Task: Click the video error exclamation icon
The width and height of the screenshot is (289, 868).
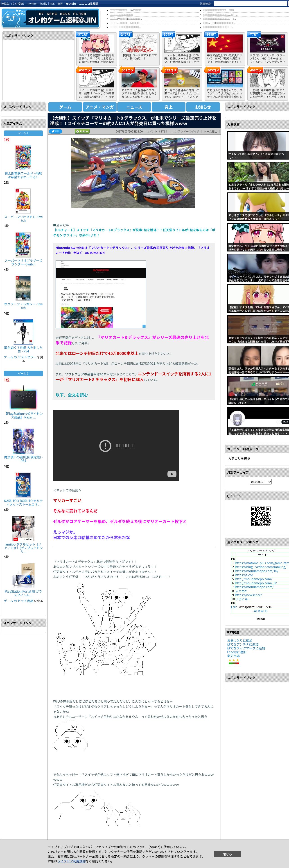Action: 105,446
